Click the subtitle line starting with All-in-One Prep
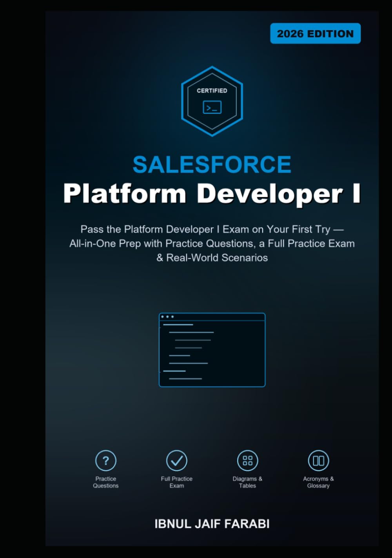Image resolution: width=392 pixels, height=558 pixels. [212, 244]
